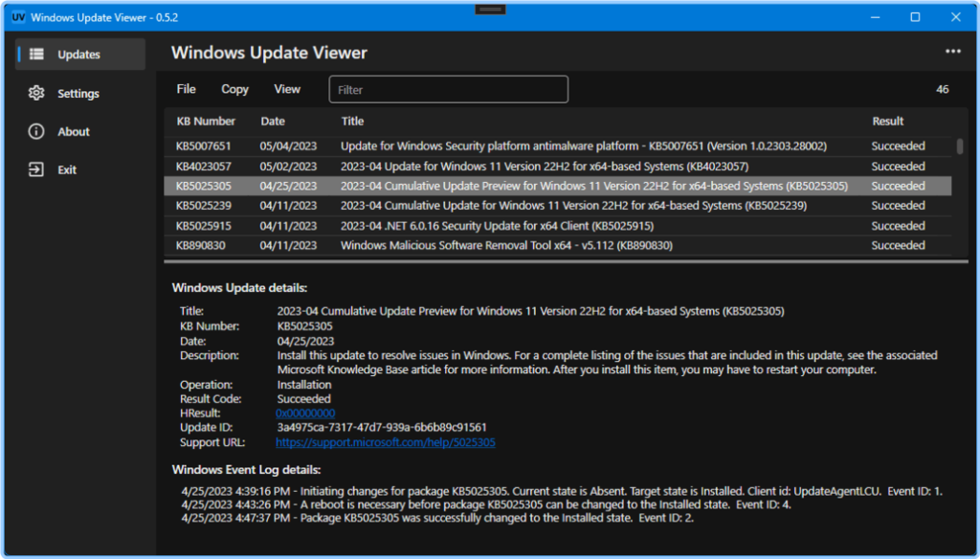Open the three-dots more options menu
Viewport: 980px width, 559px height.
point(952,52)
